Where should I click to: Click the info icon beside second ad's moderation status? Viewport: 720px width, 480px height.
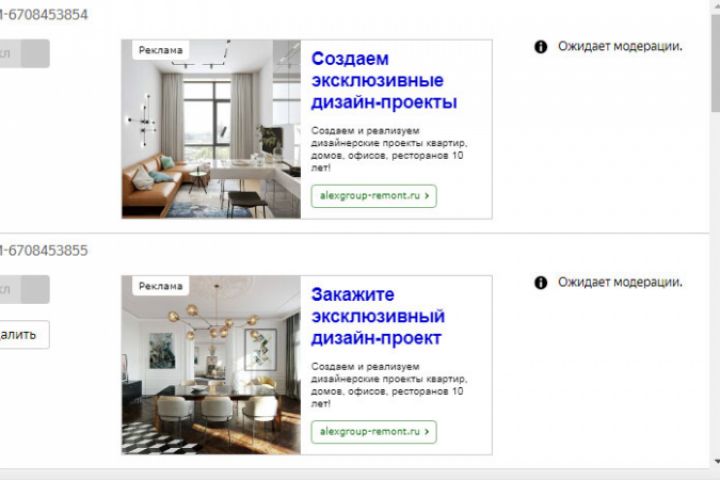click(x=540, y=282)
